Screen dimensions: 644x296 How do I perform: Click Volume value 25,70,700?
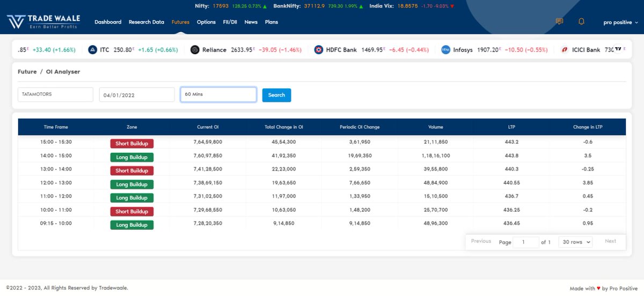point(436,210)
